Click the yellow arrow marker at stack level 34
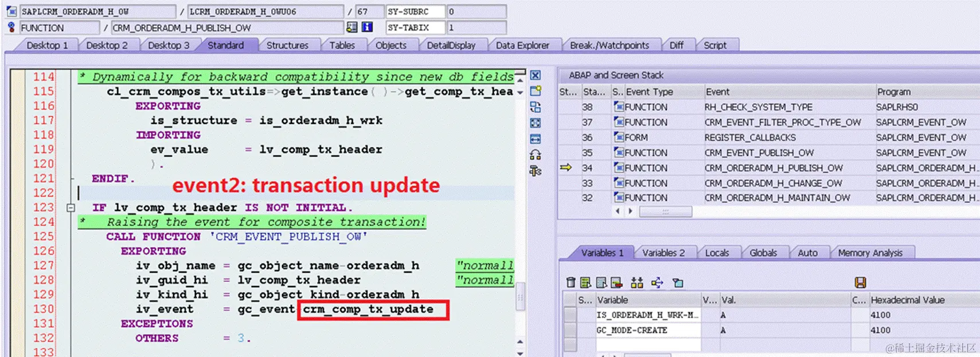This screenshot has width=980, height=357. (x=566, y=167)
